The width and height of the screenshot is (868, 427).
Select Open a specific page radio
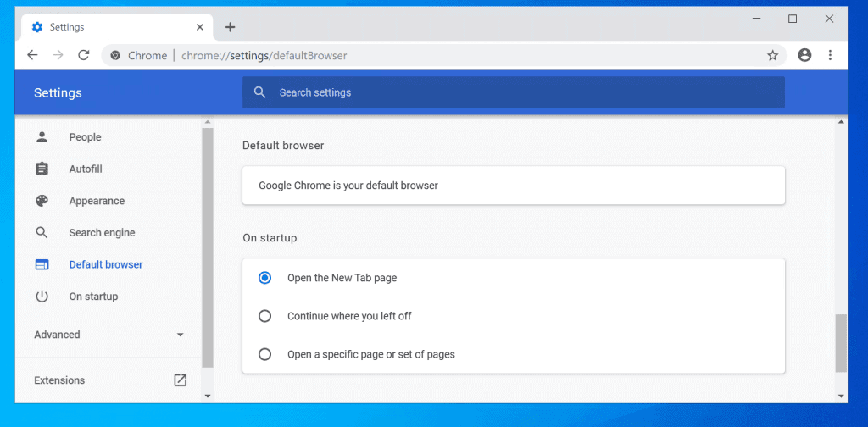[264, 354]
